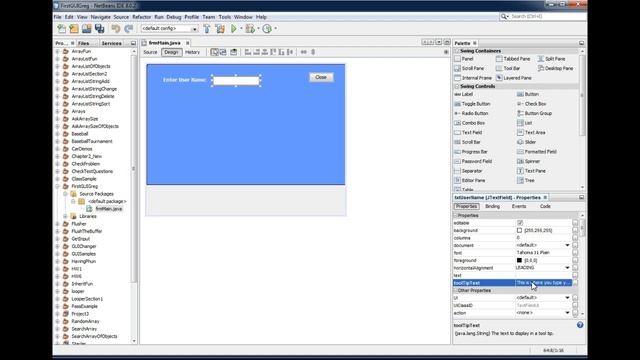Open the File menu
640x360 pixels.
click(58, 17)
